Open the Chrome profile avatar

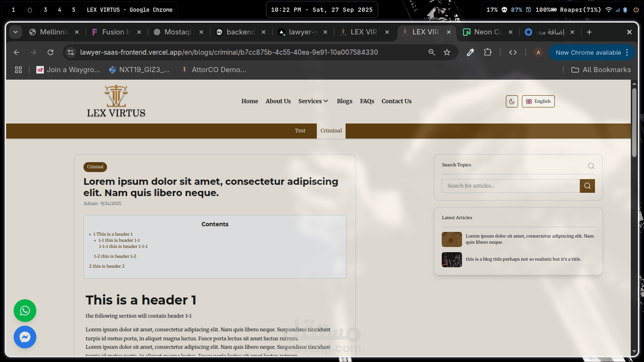538,52
